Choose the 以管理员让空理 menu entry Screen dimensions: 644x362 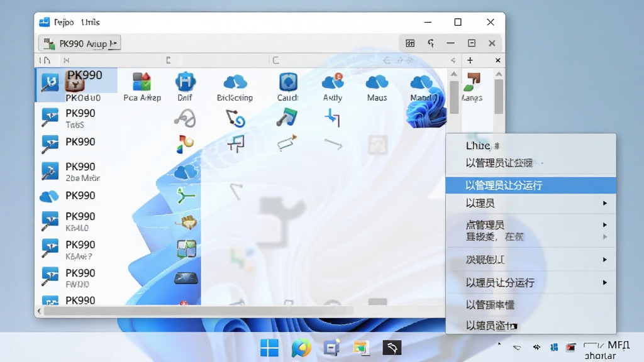tap(531, 163)
